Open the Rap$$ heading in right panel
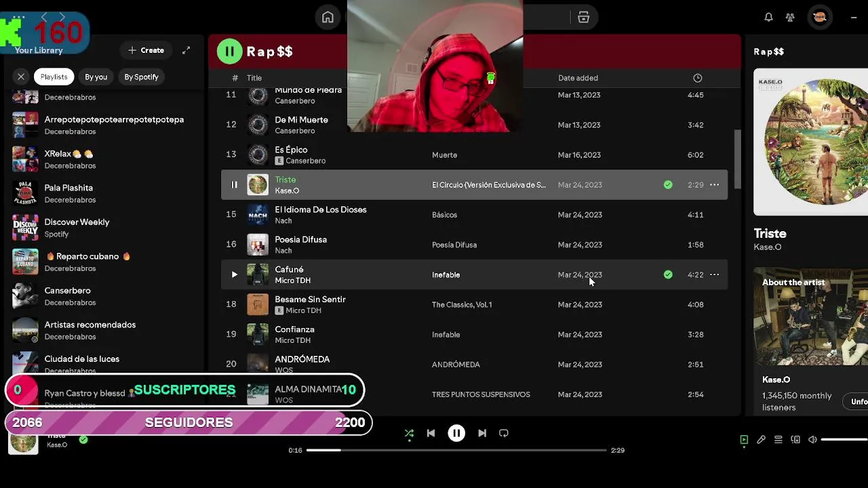 click(768, 52)
